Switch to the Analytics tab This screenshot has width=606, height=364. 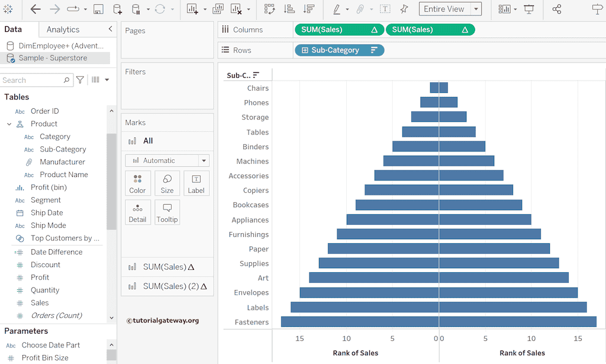63,30
